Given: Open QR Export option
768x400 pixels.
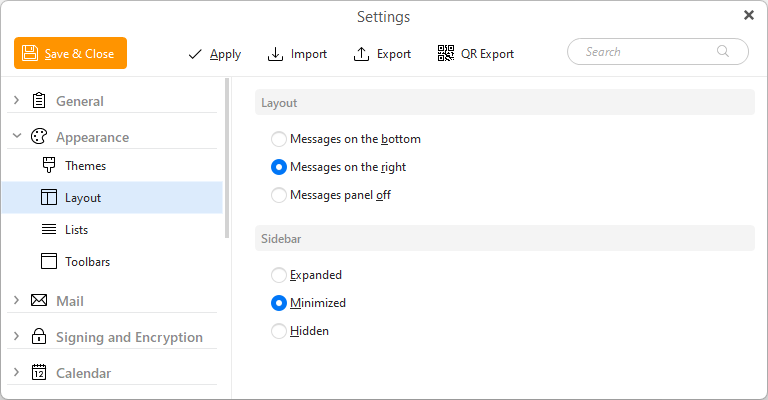Looking at the screenshot, I should (476, 54).
